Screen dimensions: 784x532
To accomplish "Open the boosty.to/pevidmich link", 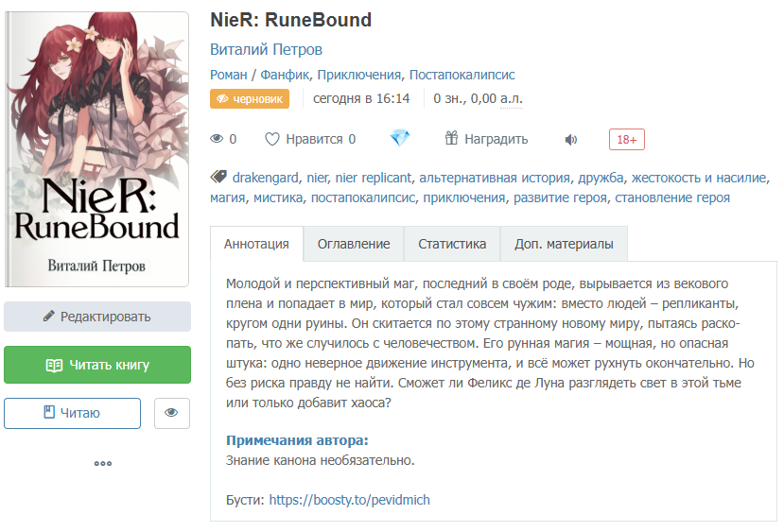I will [350, 500].
